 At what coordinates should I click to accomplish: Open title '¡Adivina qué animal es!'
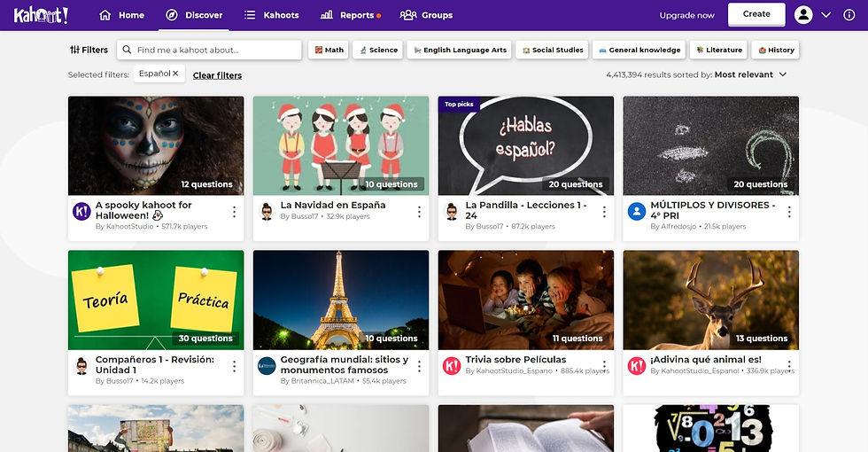[706, 360]
